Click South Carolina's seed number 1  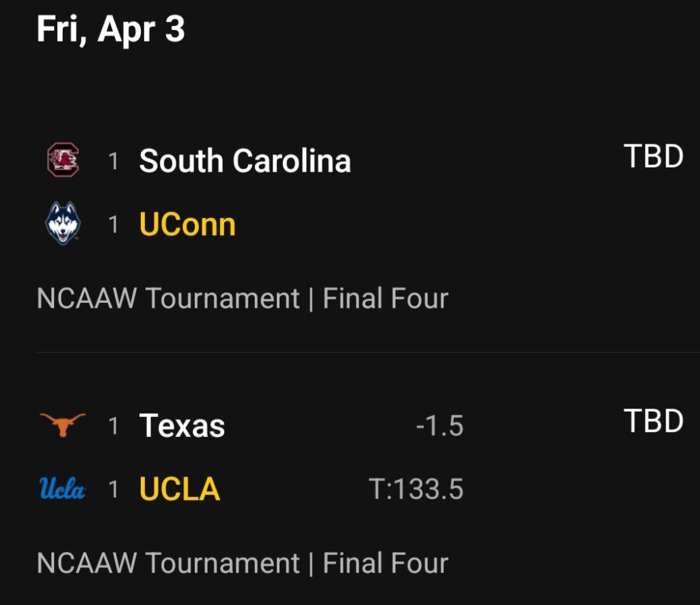[x=113, y=161]
